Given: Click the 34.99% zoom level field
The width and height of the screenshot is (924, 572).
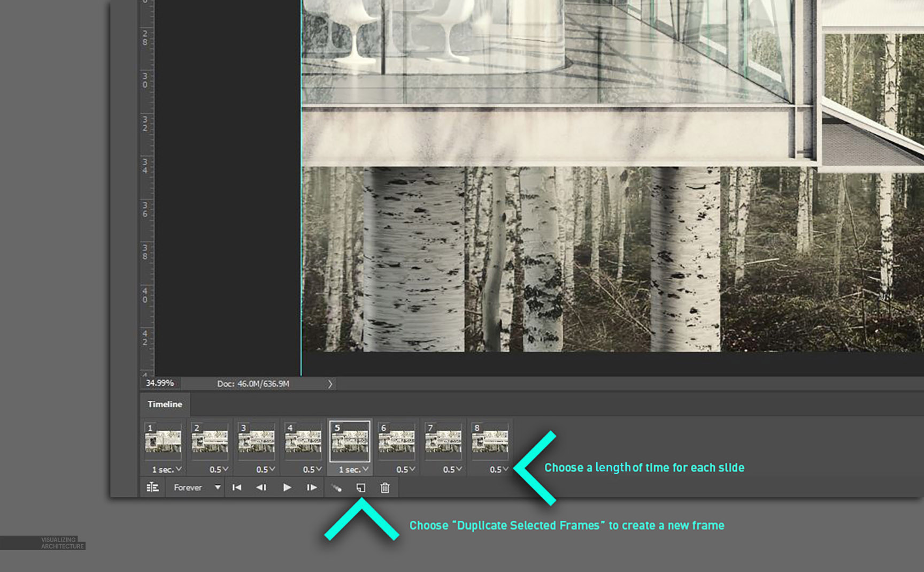Looking at the screenshot, I should tap(160, 383).
